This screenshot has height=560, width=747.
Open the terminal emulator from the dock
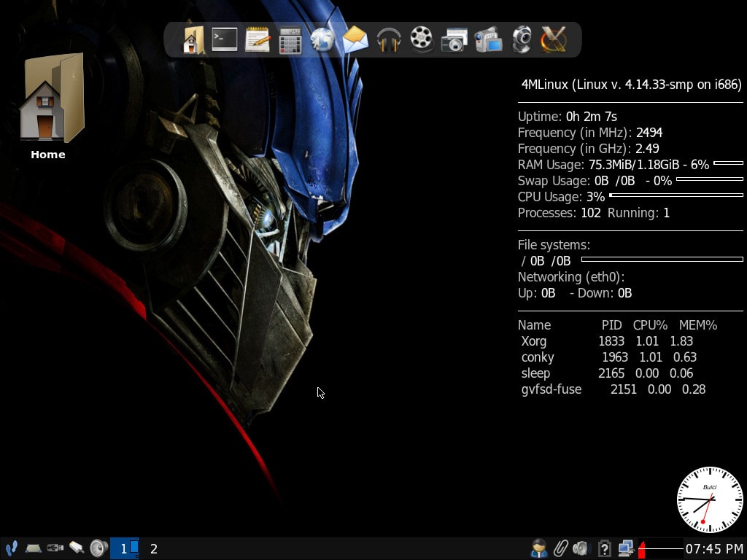click(223, 40)
